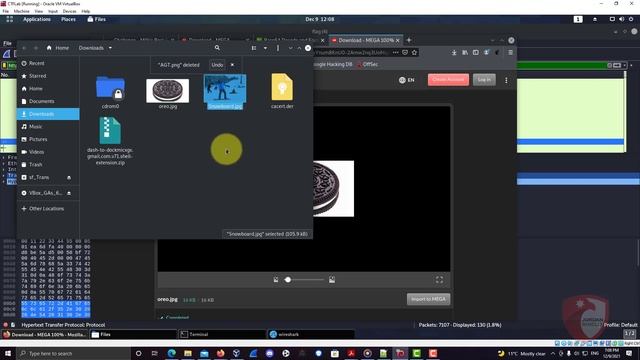The width and height of the screenshot is (640, 360).
Task: Click the Windows Start button
Action: (8, 353)
